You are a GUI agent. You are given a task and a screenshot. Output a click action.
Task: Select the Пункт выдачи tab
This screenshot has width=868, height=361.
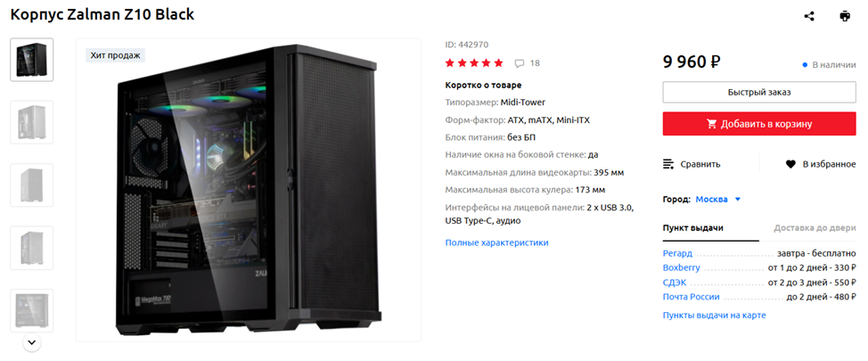coord(693,227)
